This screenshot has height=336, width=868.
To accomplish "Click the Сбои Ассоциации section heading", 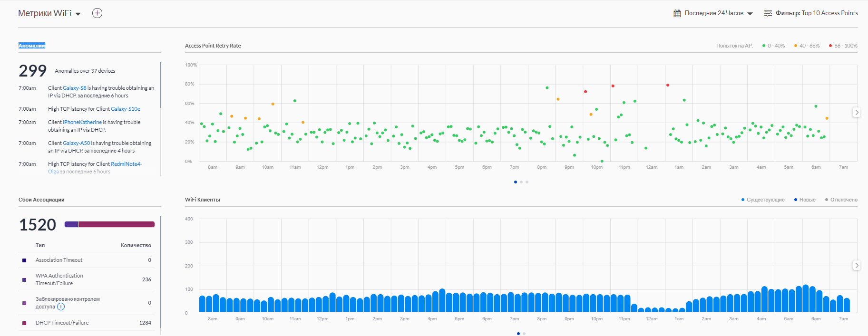I will [x=41, y=200].
